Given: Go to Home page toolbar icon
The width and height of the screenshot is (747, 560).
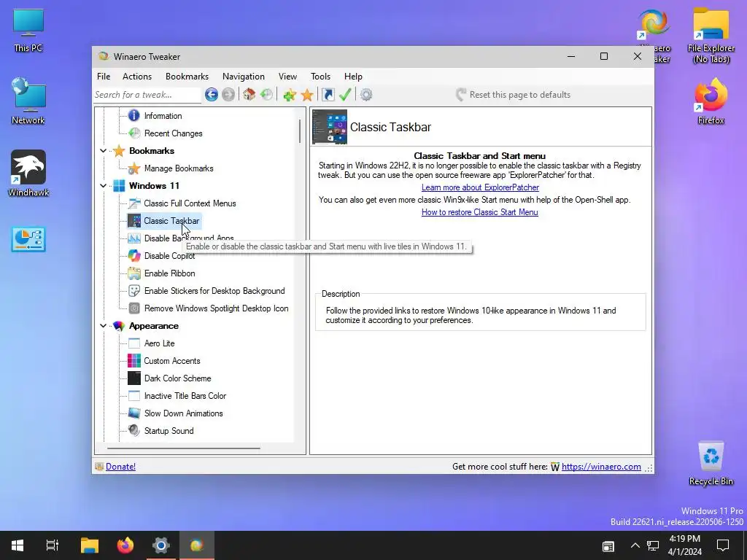Looking at the screenshot, I should tap(249, 95).
